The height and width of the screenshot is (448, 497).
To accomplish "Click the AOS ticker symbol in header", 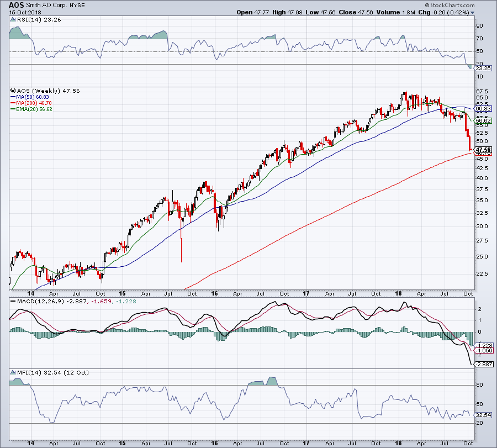I will click(16, 5).
